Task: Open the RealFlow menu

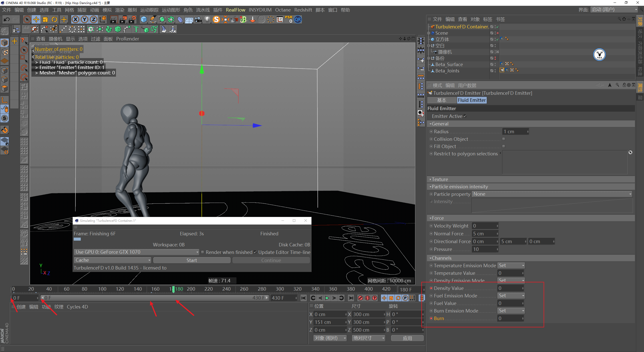Action: pyautogui.click(x=235, y=10)
